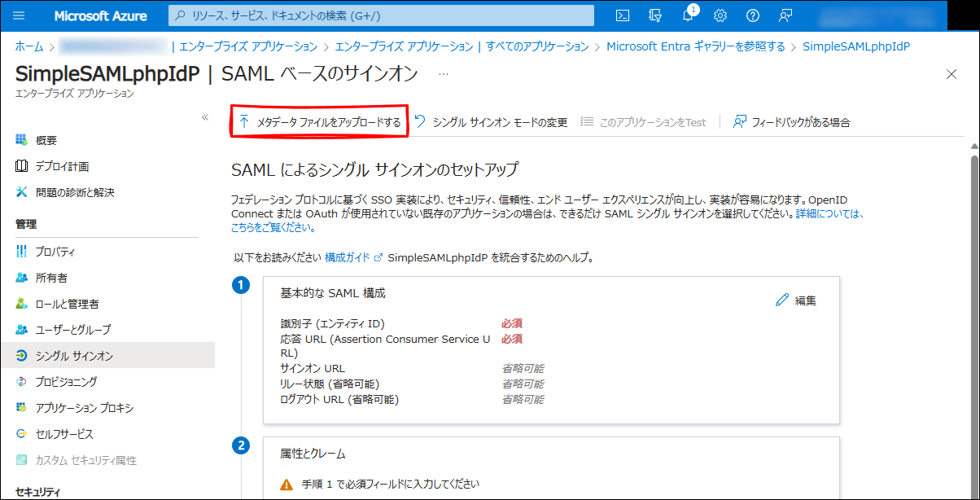Open the Cloud Shell icon

pyautogui.click(x=623, y=15)
